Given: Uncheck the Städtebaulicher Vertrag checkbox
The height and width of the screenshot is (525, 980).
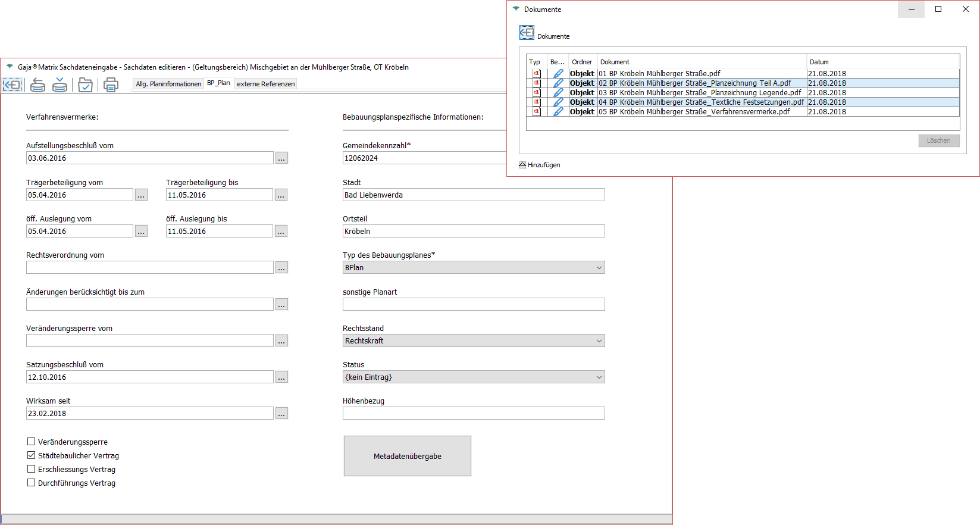Looking at the screenshot, I should [x=32, y=455].
